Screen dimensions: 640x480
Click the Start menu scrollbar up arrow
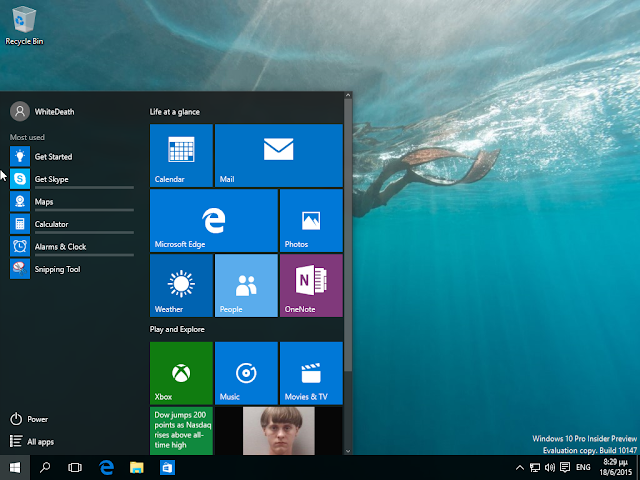pyautogui.click(x=348, y=95)
